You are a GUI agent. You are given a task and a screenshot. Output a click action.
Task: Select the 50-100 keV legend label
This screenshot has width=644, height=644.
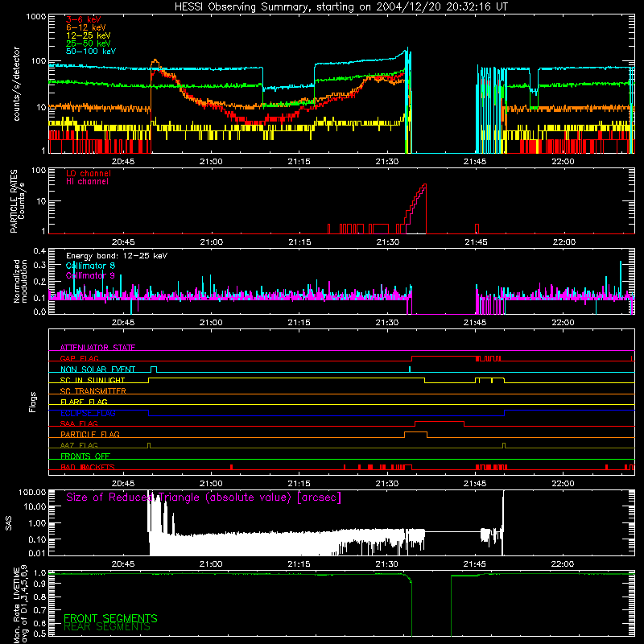pos(91,51)
